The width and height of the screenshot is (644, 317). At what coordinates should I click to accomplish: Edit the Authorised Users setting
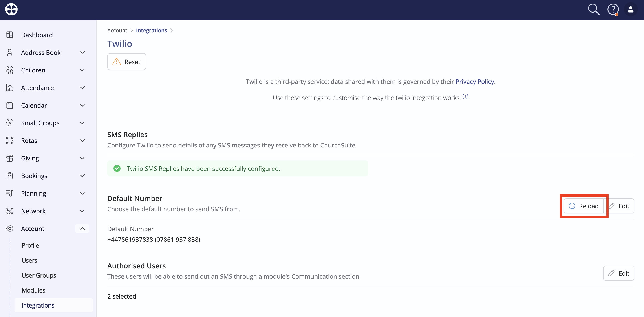pyautogui.click(x=618, y=273)
